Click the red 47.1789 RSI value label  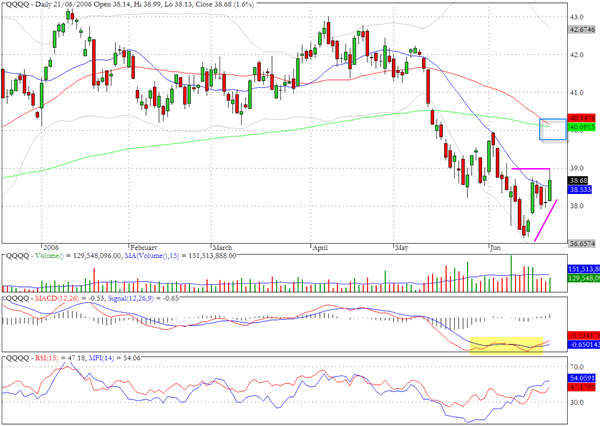(582, 387)
